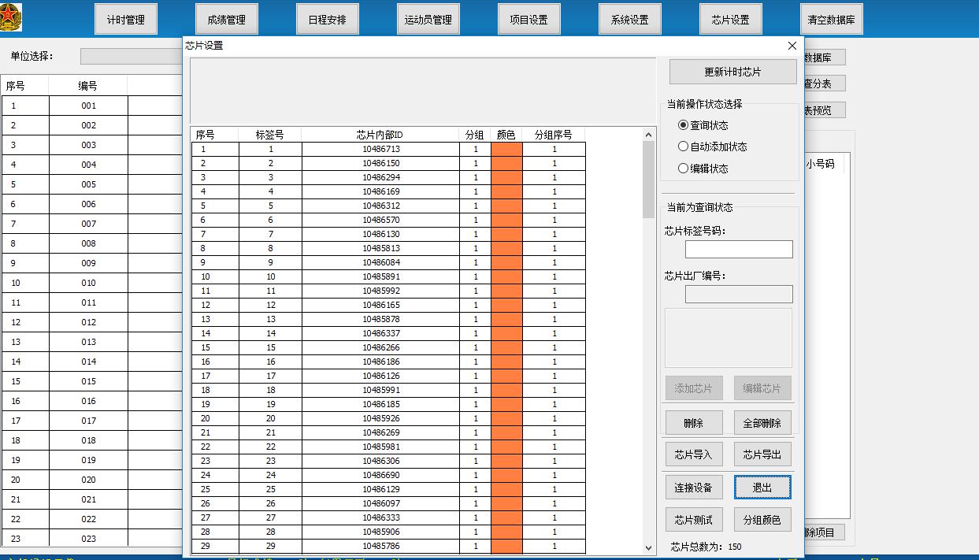Select chip ID cell 10485813
Screen dimensions: 979x560
tap(380, 248)
